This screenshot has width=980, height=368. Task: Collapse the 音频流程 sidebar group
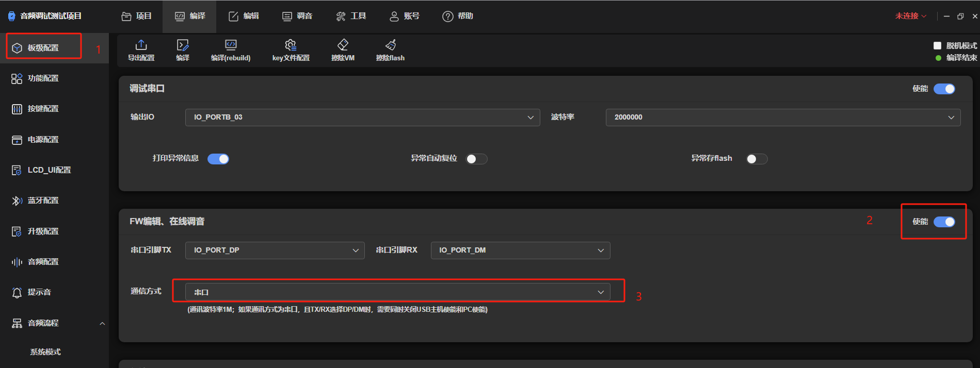102,323
